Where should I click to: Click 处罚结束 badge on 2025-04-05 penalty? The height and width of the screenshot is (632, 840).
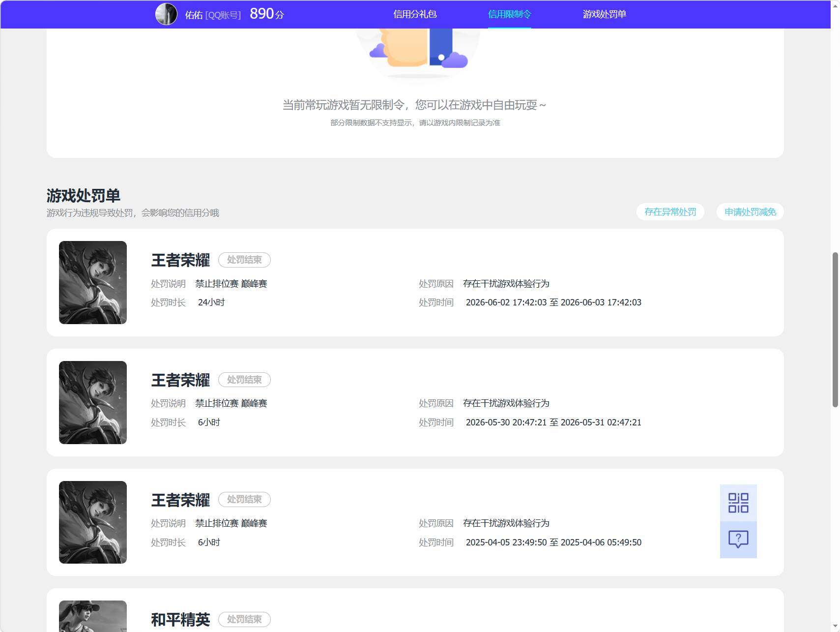(244, 499)
